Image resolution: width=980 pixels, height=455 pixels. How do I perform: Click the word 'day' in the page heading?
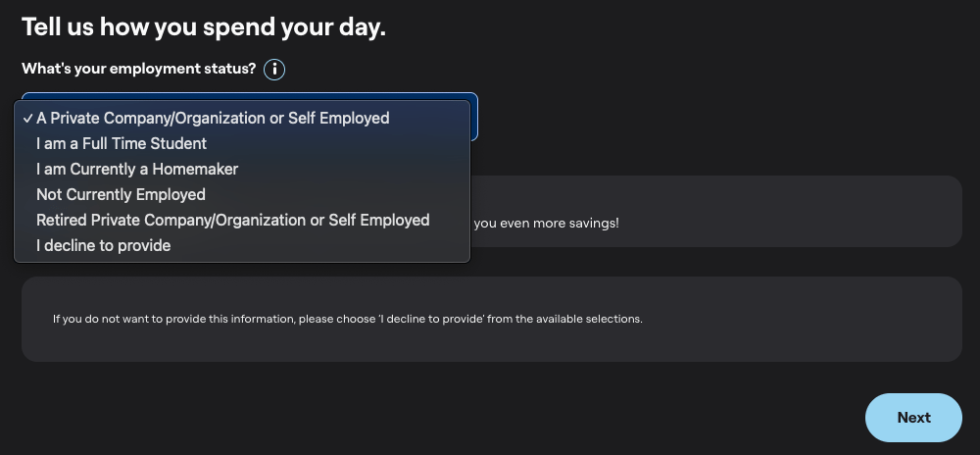tap(361, 27)
